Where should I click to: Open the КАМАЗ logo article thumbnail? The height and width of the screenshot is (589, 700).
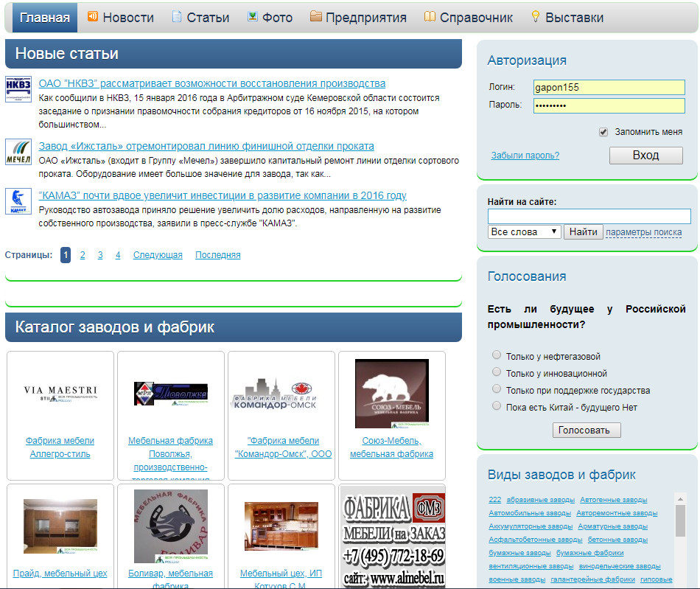[18, 201]
